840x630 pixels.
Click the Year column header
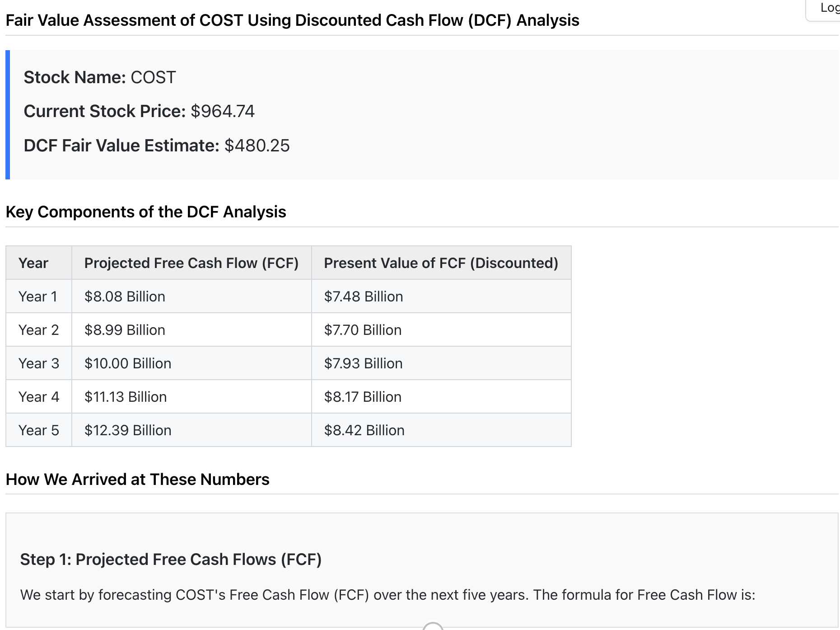click(39, 263)
